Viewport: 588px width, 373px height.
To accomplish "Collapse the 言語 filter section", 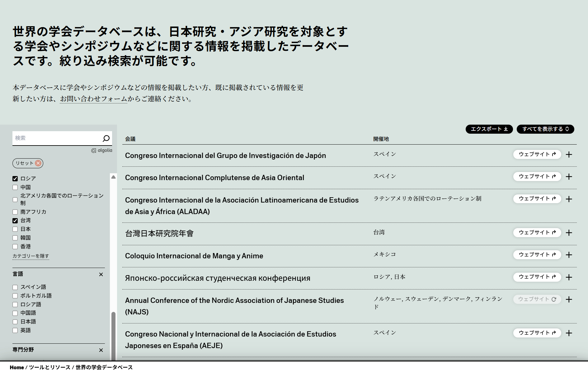I will point(101,275).
